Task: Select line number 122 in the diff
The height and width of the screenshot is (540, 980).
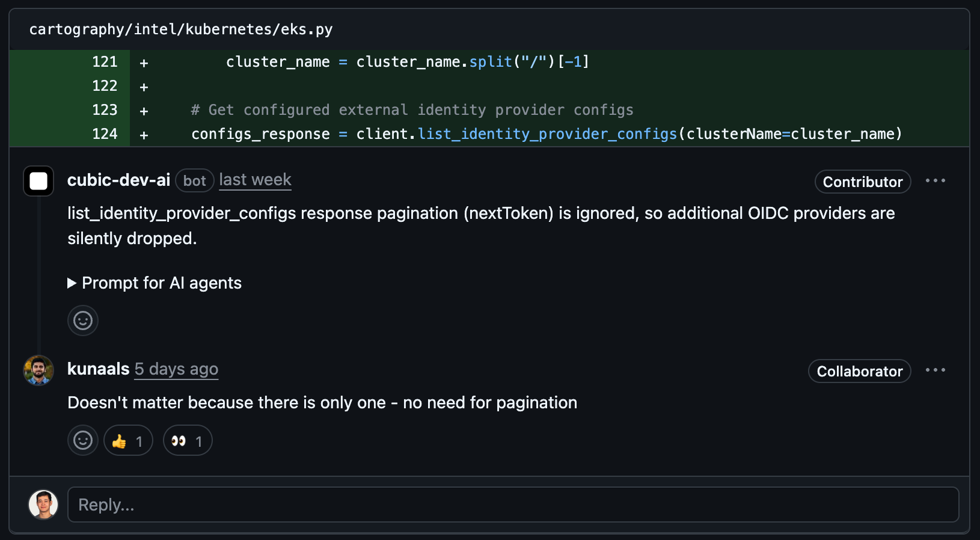Action: tap(105, 86)
